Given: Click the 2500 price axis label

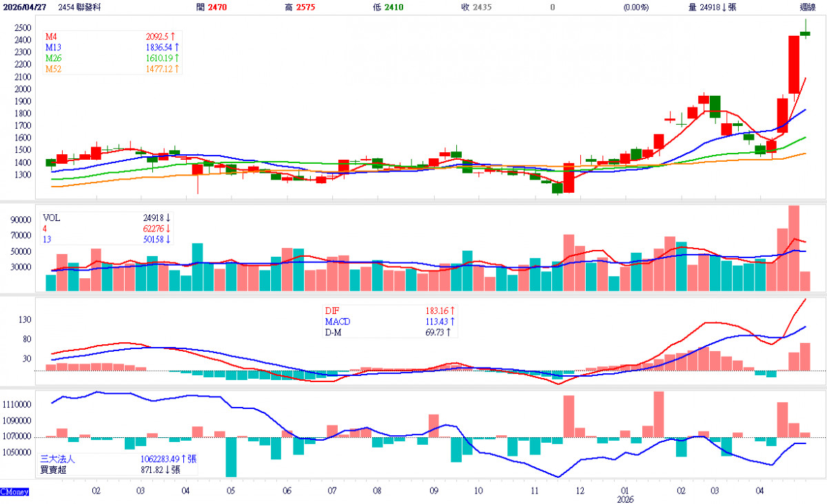Looking at the screenshot, I should pyautogui.click(x=23, y=28).
